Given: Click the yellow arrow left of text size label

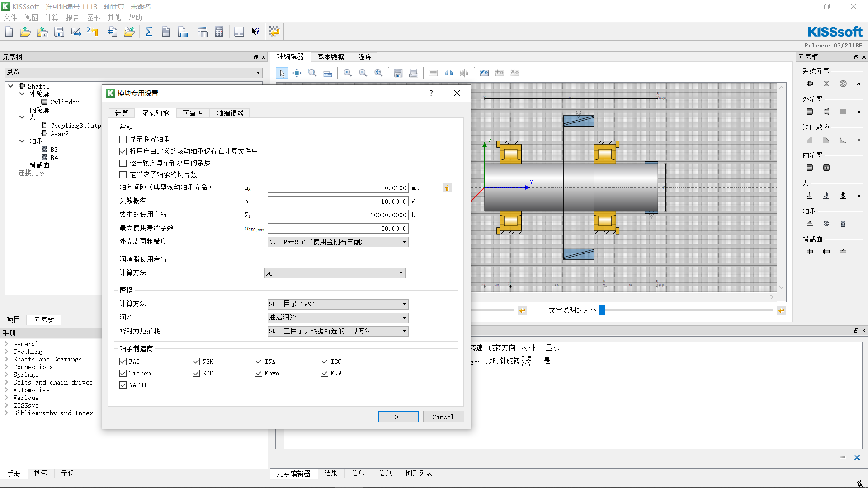Looking at the screenshot, I should (x=522, y=310).
